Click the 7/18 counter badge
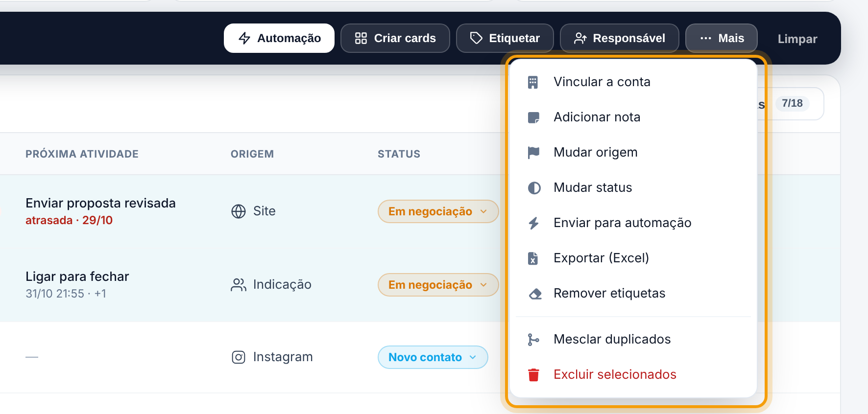Image resolution: width=868 pixels, height=414 pixels. pyautogui.click(x=792, y=103)
